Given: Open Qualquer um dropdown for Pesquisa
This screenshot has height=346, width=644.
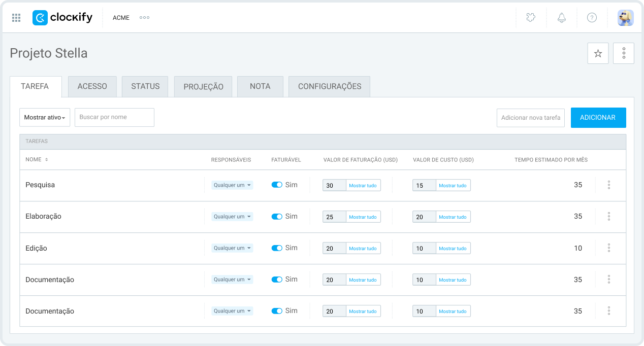Looking at the screenshot, I should point(232,185).
